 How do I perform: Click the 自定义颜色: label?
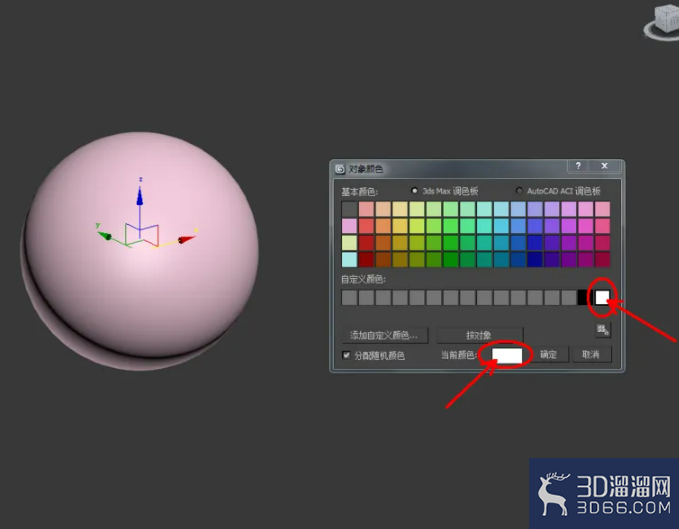(363, 279)
